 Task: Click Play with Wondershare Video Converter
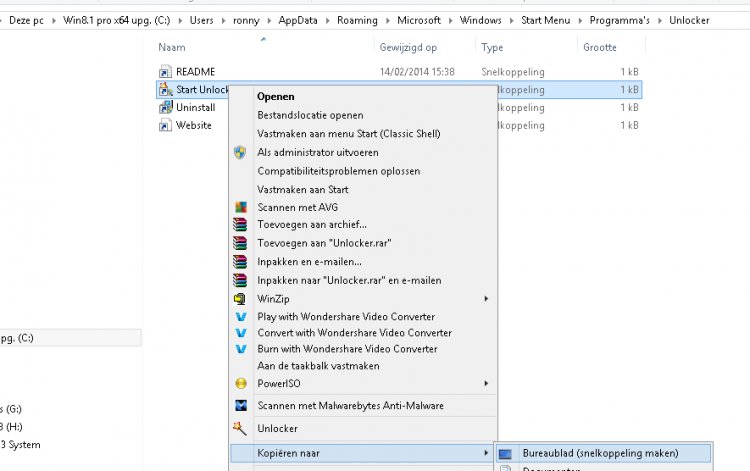point(347,317)
